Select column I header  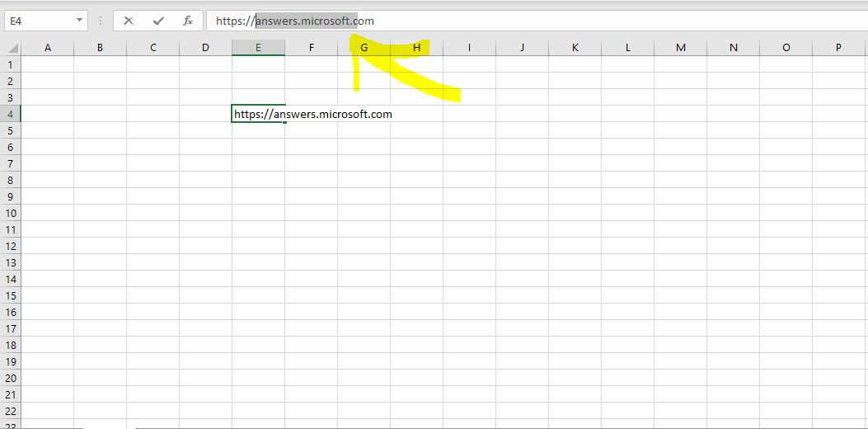469,48
